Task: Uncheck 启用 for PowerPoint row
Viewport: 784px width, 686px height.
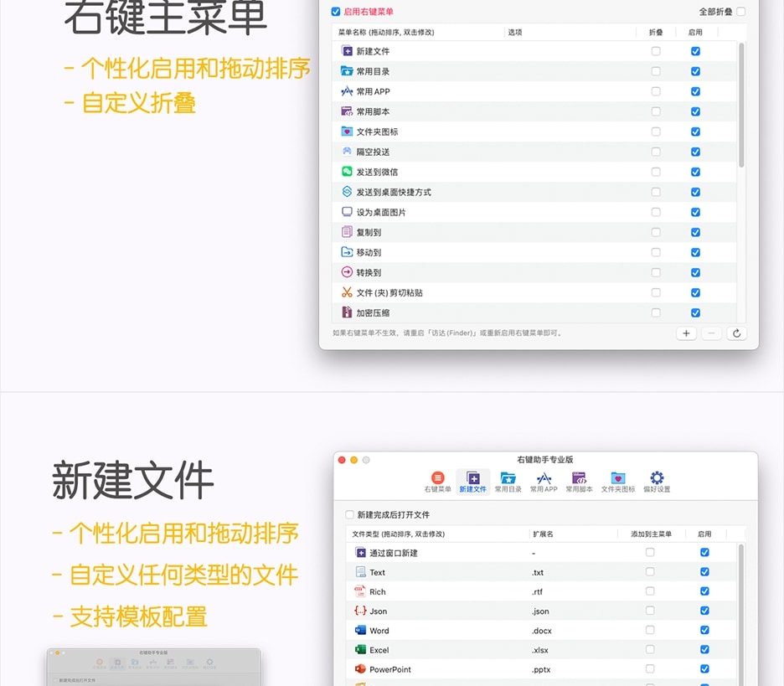Action: pyautogui.click(x=704, y=669)
